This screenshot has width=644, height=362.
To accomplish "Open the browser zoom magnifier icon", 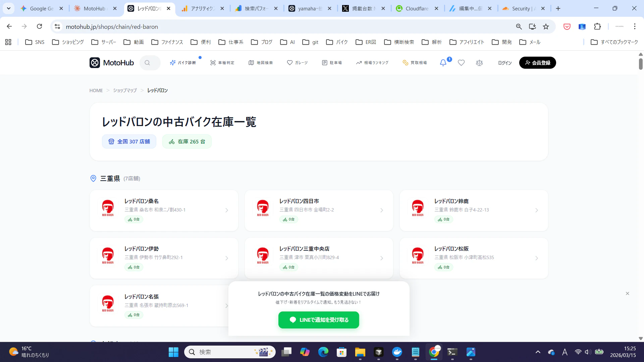I will pos(519,26).
